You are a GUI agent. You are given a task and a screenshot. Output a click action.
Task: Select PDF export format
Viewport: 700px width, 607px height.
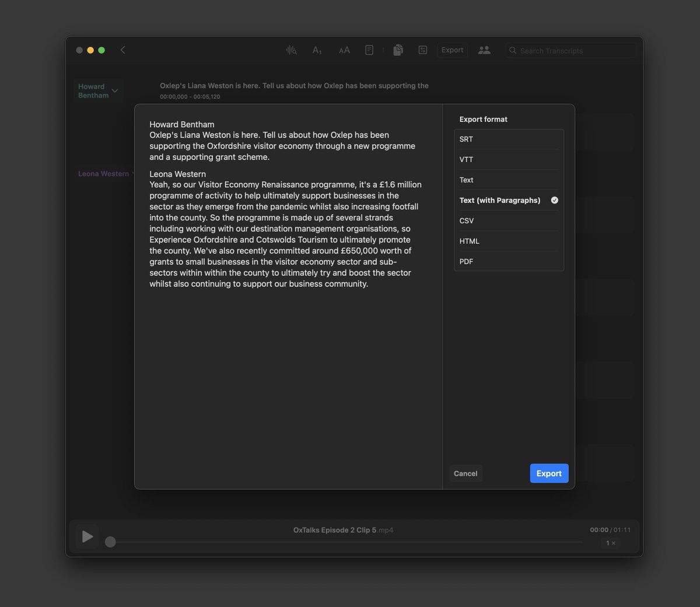tap(509, 261)
